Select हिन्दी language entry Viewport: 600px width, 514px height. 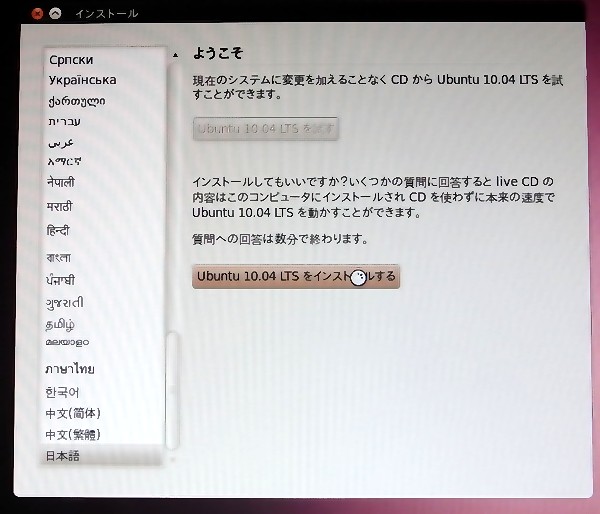tap(58, 230)
